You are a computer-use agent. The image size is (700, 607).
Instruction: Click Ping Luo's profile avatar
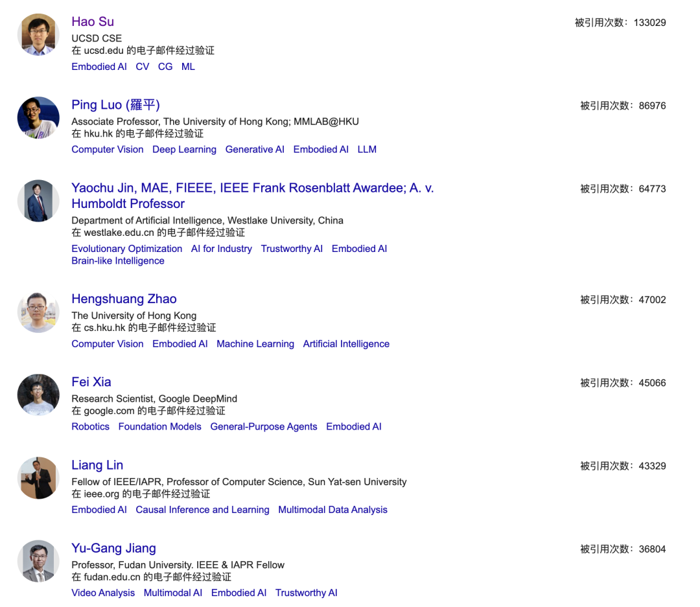(38, 117)
